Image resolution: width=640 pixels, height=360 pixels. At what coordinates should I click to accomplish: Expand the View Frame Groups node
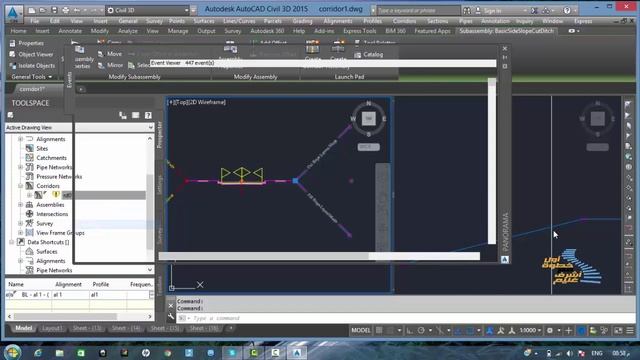[20, 233]
